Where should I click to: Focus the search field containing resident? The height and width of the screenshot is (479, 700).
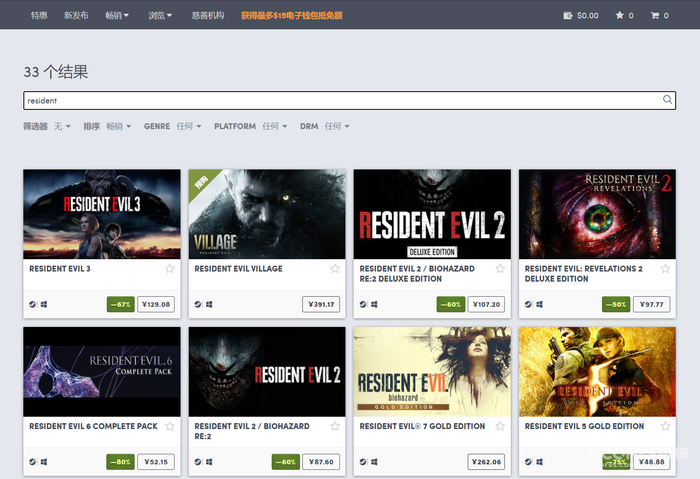(x=350, y=100)
